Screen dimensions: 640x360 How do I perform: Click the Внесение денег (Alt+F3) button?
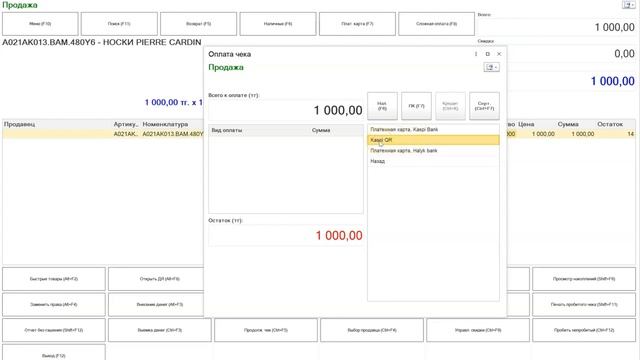[156, 304]
